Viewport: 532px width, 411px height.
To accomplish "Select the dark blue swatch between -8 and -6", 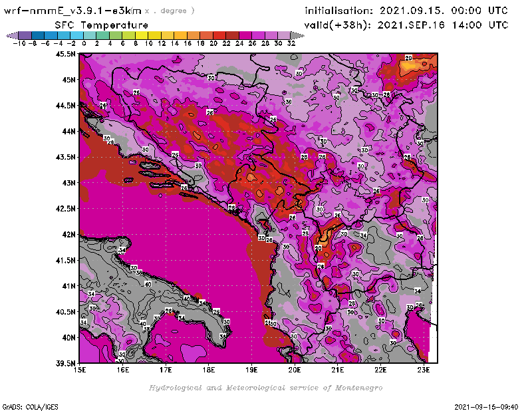I will click(38, 35).
